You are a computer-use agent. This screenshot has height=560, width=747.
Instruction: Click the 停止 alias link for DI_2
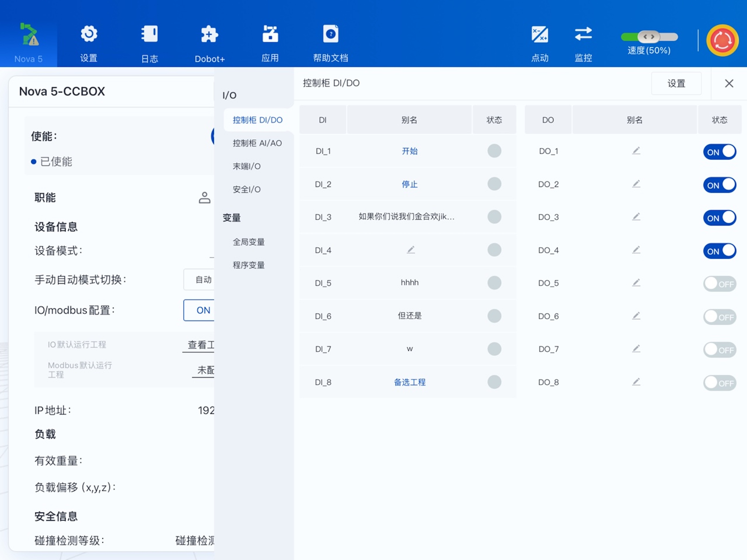[410, 184]
